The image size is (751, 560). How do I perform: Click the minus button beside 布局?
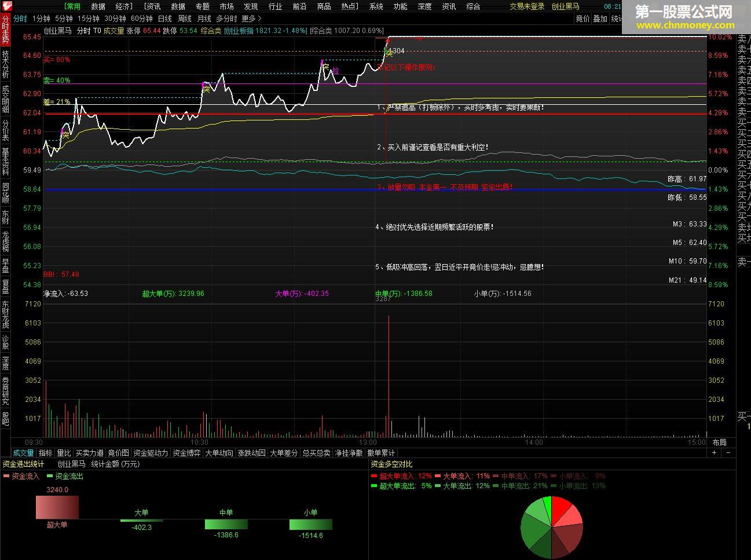pyautogui.click(x=728, y=453)
